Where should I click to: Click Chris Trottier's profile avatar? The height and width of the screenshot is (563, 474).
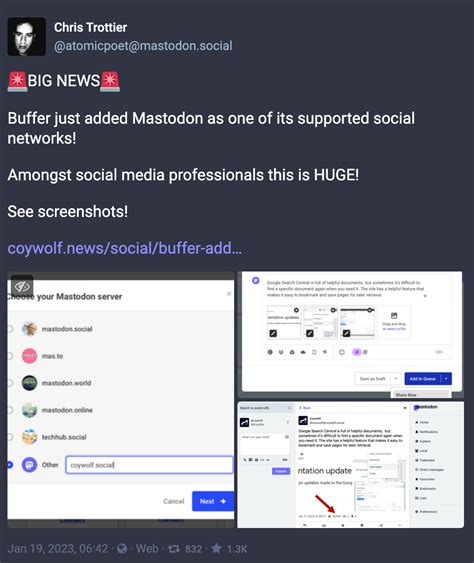point(27,36)
